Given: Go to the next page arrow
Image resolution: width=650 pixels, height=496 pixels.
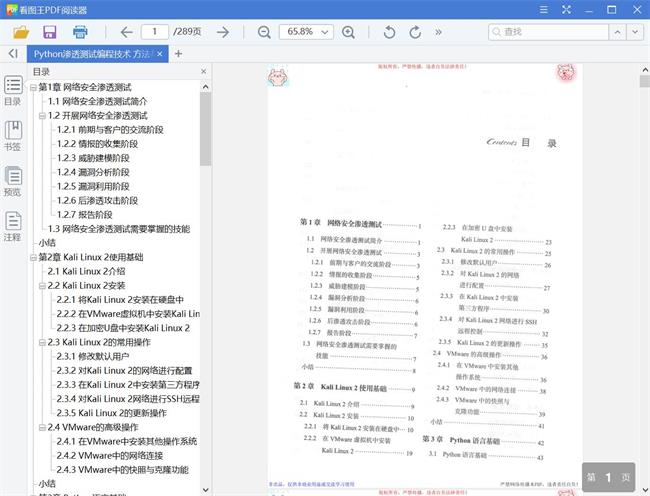Looking at the screenshot, I should coord(223,32).
